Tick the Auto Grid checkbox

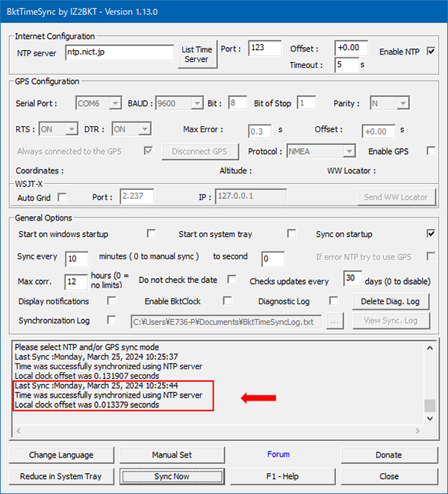coord(62,197)
